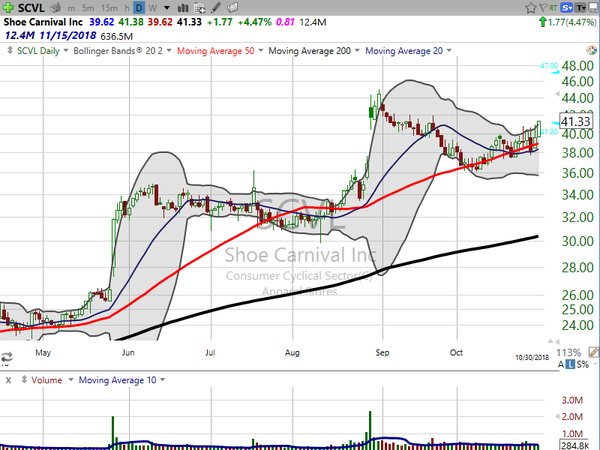The image size is (600, 450).
Task: Select the Daily 'D' timeframe
Action: [139, 8]
